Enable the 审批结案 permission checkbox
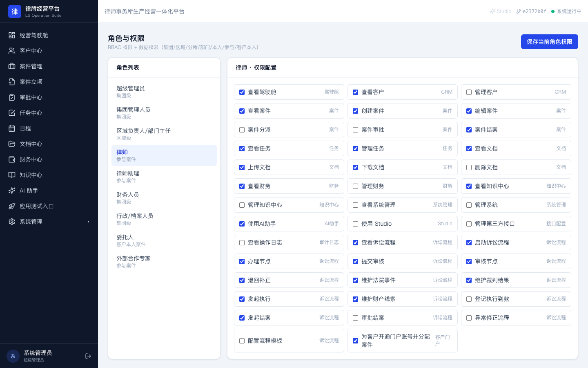Screen dimensions: 588x368 coord(355,318)
